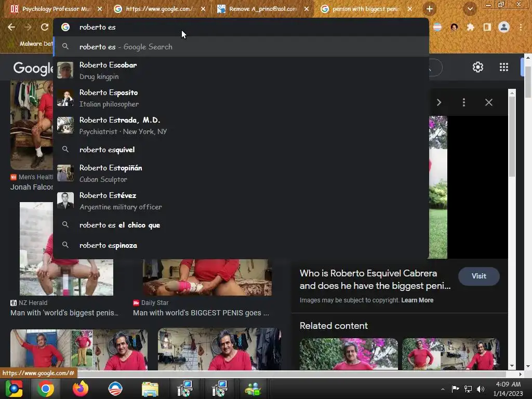Click the Visit button
The image size is (532, 399).
tap(478, 276)
